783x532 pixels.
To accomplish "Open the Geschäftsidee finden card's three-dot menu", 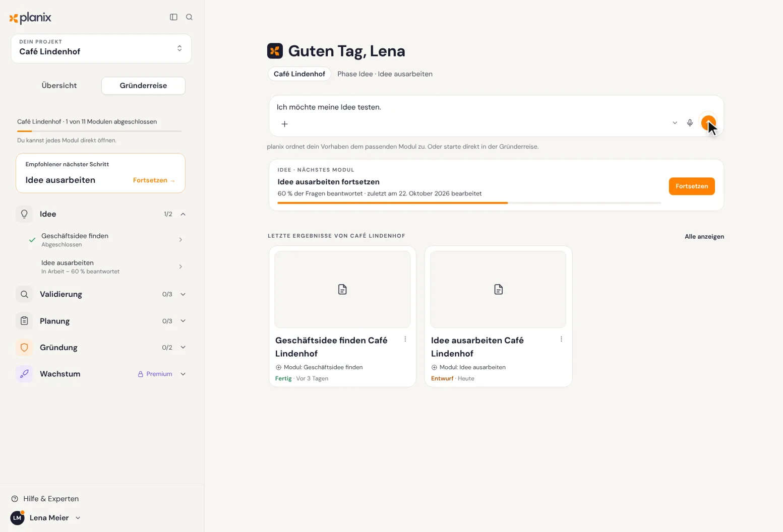I will [405, 339].
